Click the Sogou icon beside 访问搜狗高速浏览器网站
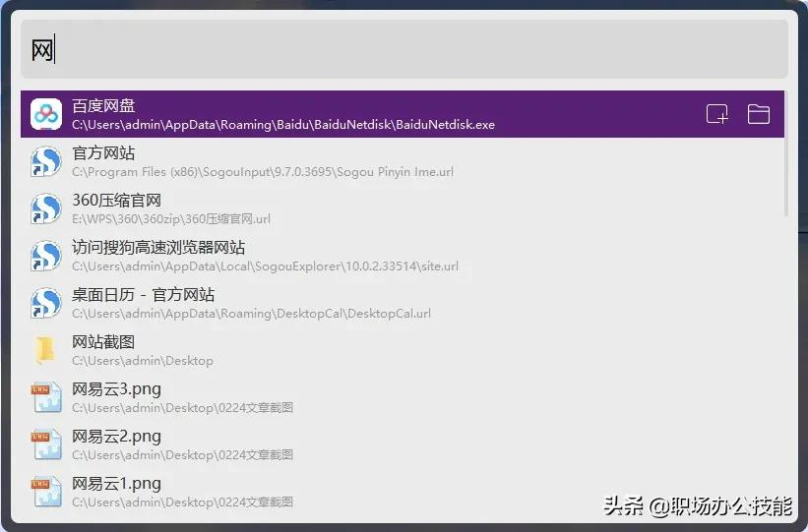 (46, 256)
